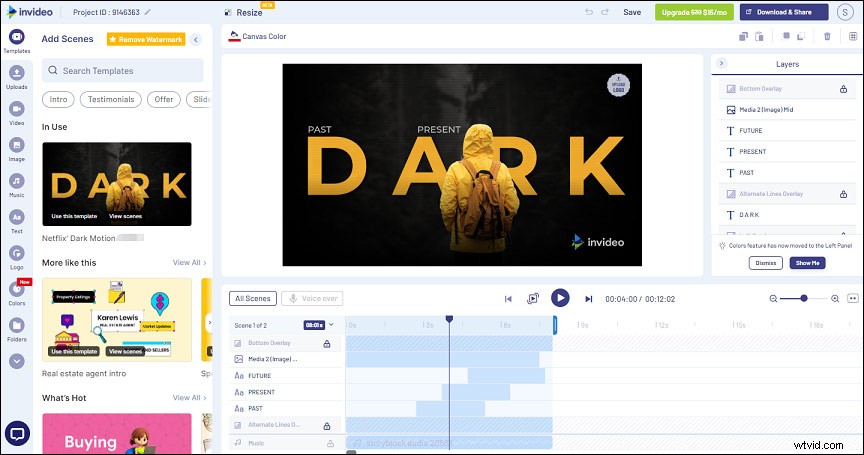Screen dimensions: 864x455
Task: Open the Colors panel in sidebar
Action: coord(16,292)
